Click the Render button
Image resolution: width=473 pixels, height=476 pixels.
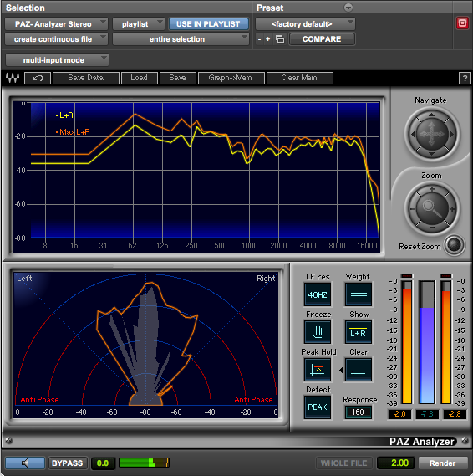443,463
